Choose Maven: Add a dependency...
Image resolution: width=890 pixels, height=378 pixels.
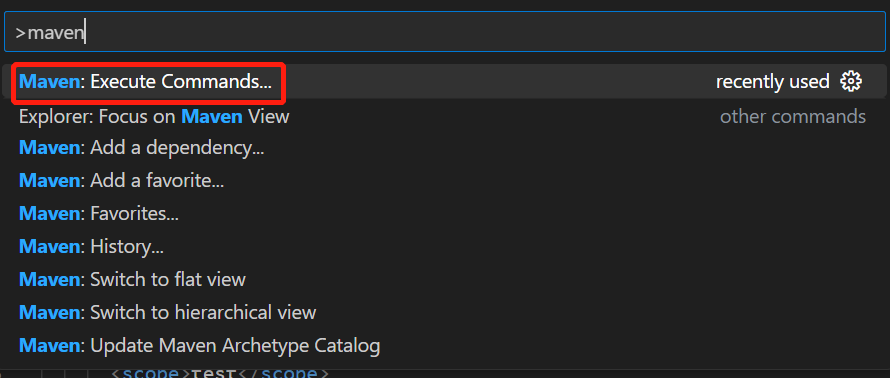pyautogui.click(x=445, y=148)
